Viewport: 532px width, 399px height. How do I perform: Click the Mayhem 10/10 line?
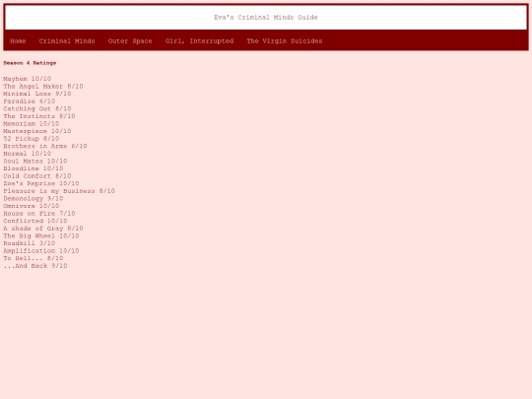pyautogui.click(x=28, y=79)
